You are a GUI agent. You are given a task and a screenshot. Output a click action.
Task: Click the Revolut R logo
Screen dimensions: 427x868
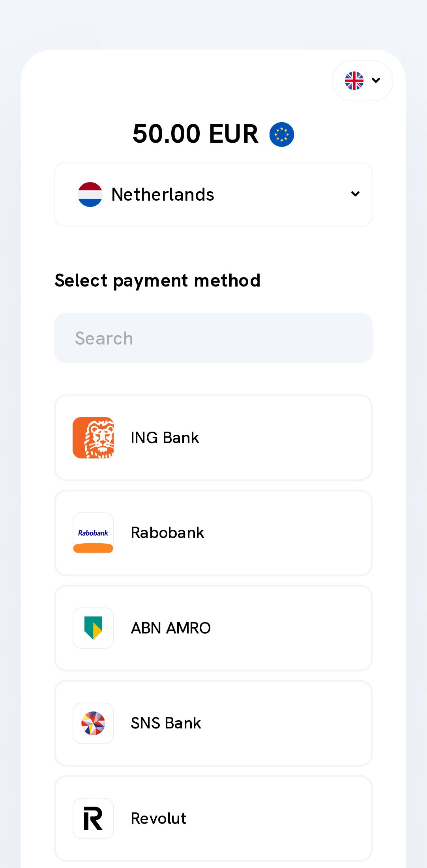coord(93,818)
